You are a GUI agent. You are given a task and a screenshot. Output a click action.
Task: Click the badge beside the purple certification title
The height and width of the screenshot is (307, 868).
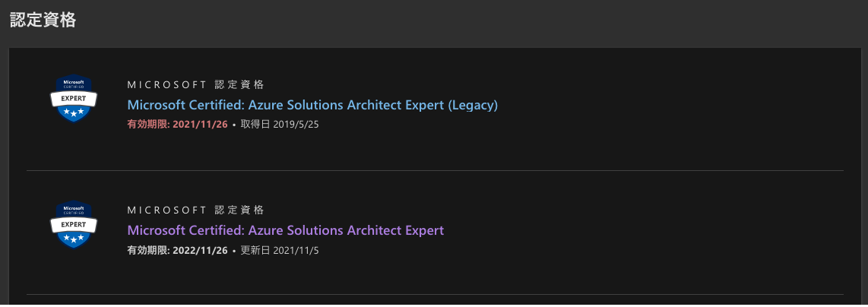[74, 224]
